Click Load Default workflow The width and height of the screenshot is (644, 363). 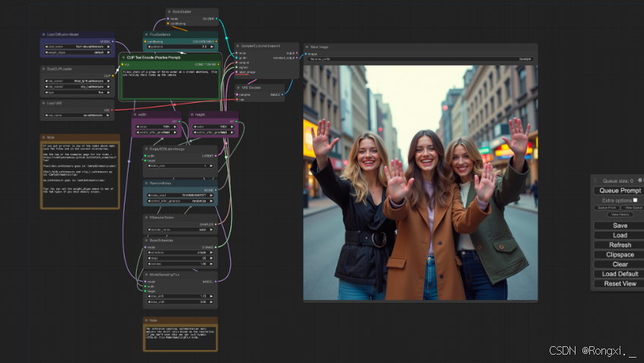620,274
